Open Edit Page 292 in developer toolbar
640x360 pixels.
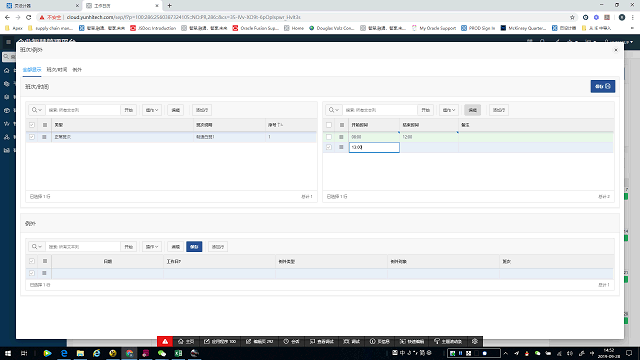tap(260, 341)
